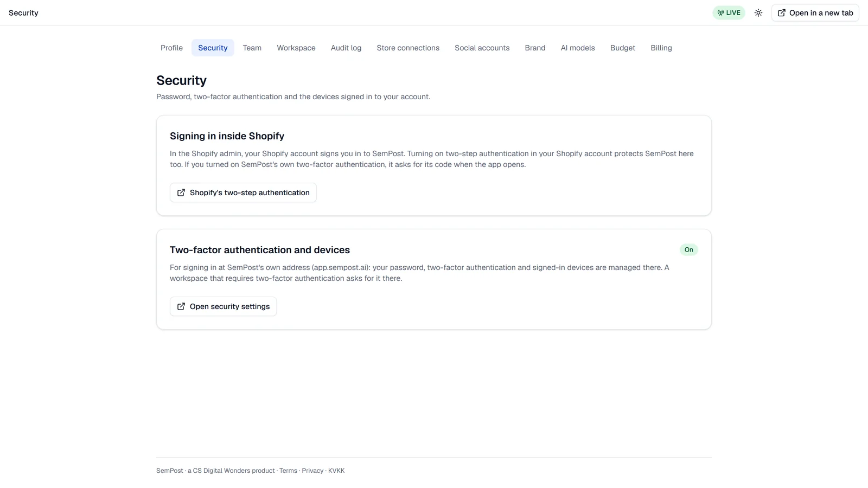
Task: Toggle the light/dark theme sun icon
Action: [x=758, y=13]
